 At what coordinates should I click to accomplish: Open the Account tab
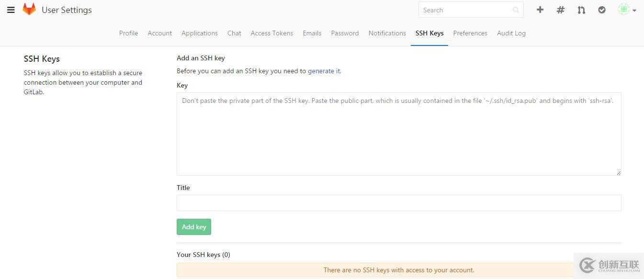click(159, 33)
